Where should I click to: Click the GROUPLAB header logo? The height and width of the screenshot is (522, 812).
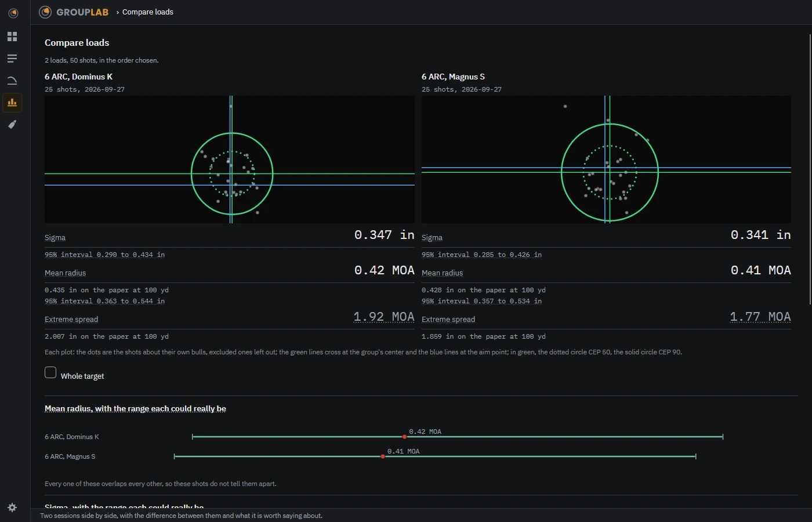74,12
